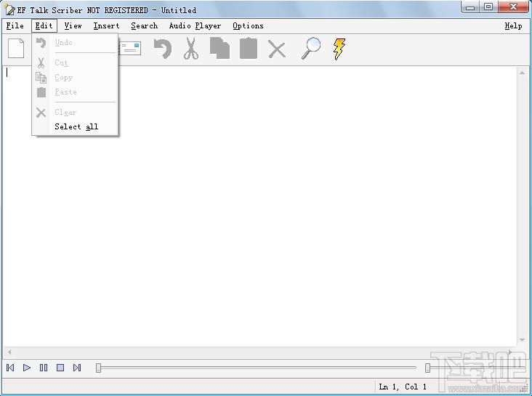Viewport: 532px width, 396px height.
Task: Expand the Audio Player menu
Action: click(x=195, y=25)
